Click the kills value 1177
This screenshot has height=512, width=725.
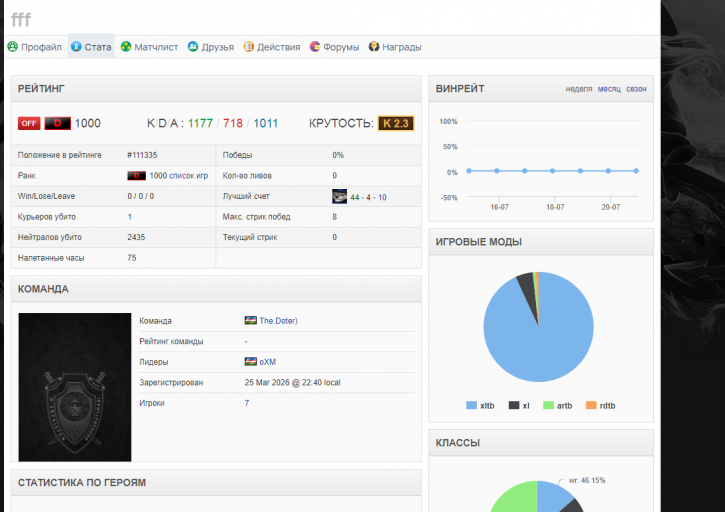[200, 123]
